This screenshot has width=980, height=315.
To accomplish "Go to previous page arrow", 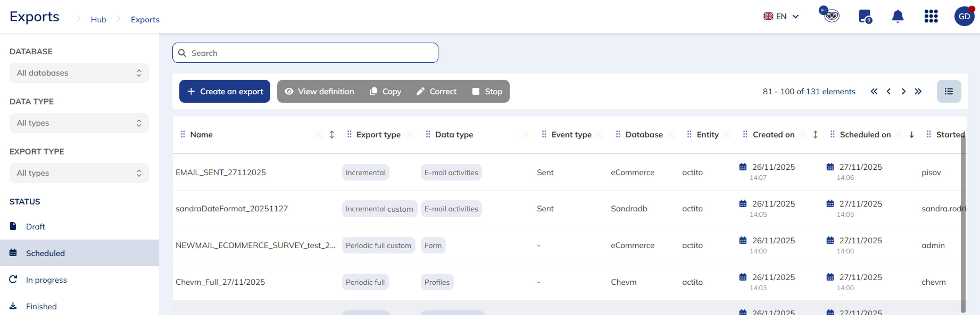I will click(x=888, y=91).
